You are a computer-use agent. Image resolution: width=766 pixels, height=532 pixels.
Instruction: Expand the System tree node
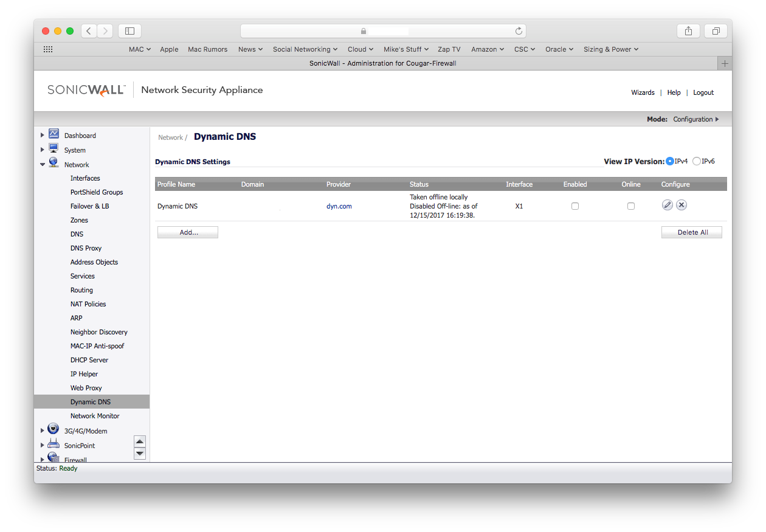pos(42,150)
